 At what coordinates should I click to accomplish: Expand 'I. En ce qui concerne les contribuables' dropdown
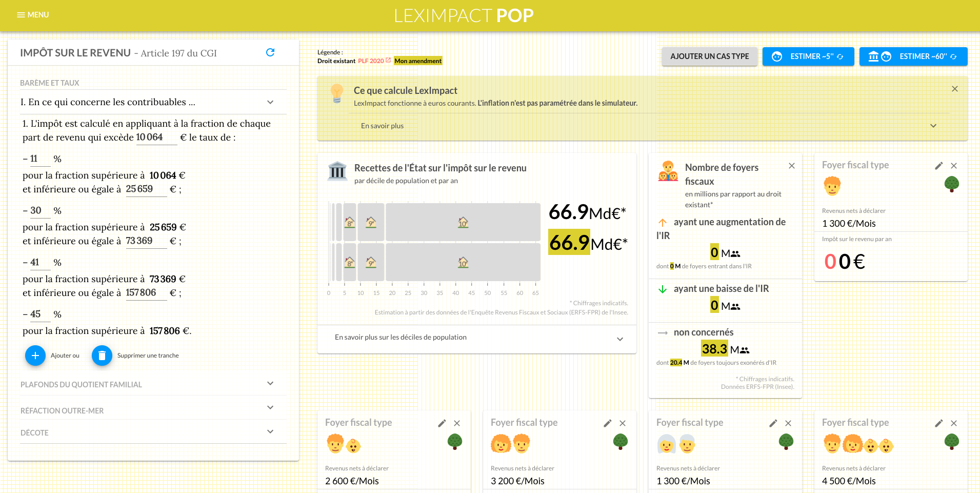coord(153,102)
